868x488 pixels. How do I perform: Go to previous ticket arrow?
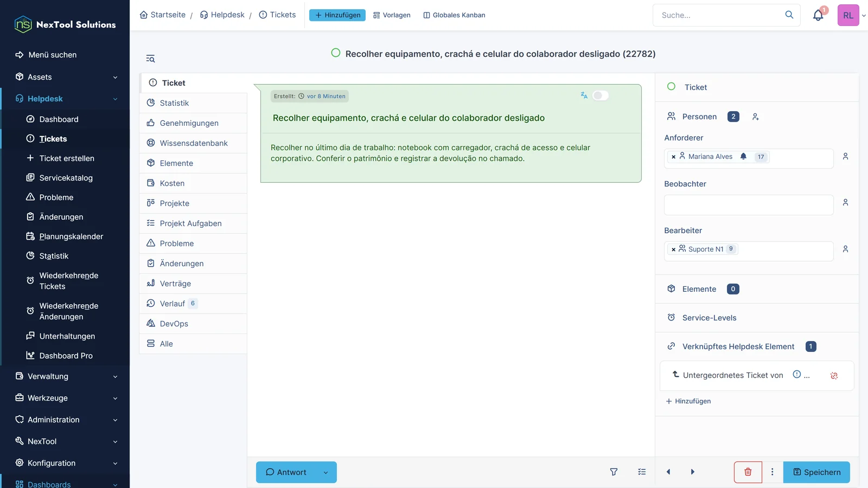pyautogui.click(x=668, y=472)
